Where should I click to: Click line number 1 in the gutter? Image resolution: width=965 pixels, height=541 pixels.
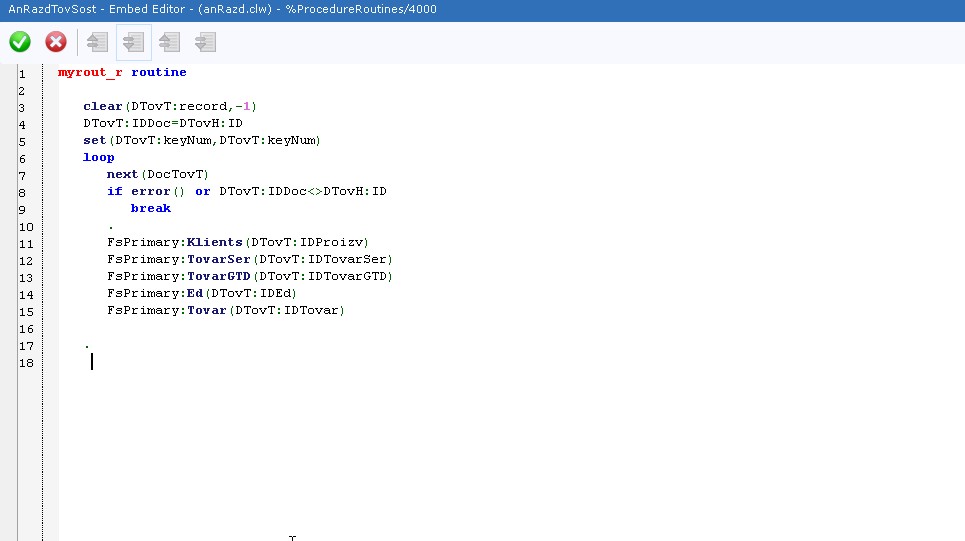[x=22, y=73]
